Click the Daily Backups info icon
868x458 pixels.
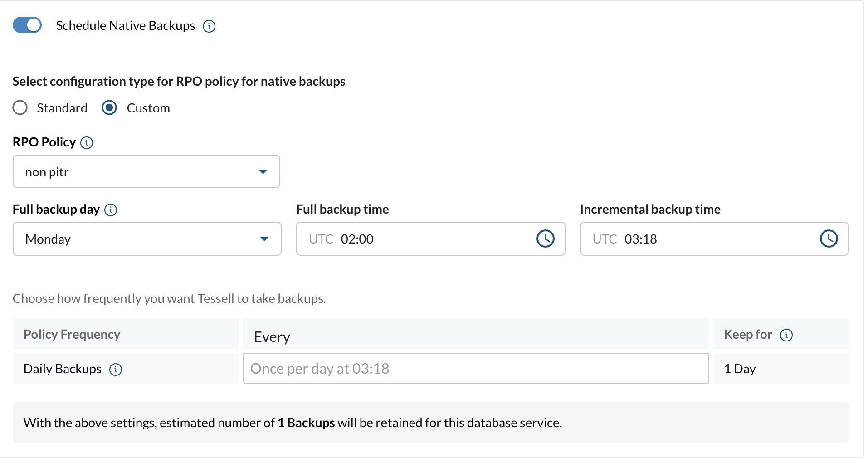click(x=116, y=370)
